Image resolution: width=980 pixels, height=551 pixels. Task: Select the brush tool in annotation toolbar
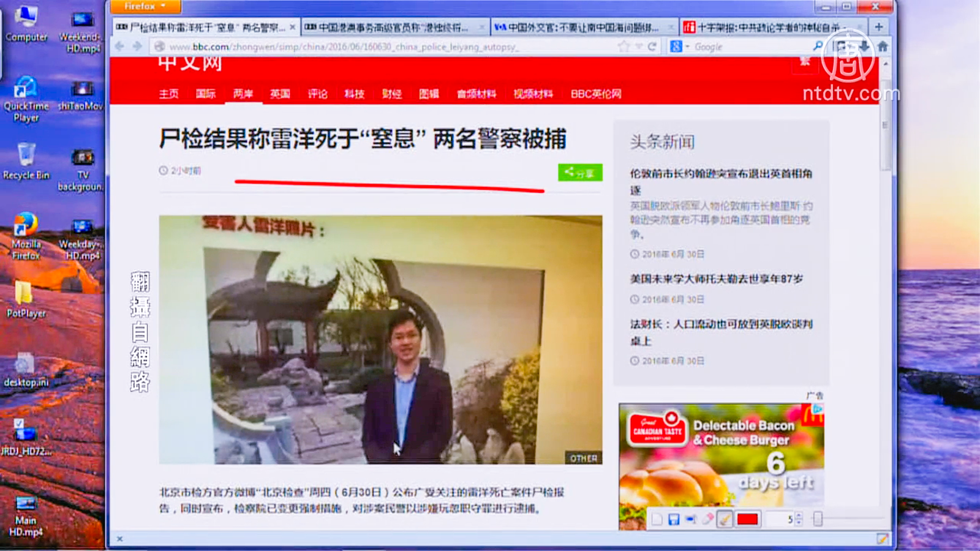(725, 520)
